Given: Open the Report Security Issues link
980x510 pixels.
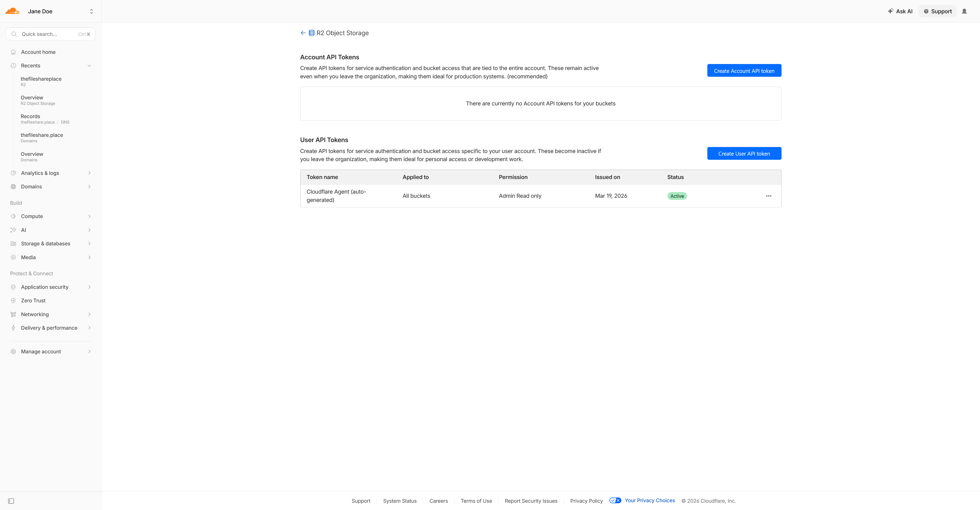Looking at the screenshot, I should (531, 501).
